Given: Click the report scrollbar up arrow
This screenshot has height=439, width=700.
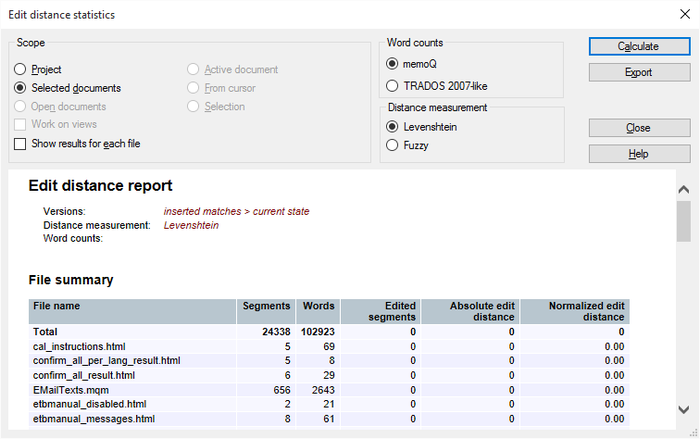Looking at the screenshot, I should [x=683, y=190].
